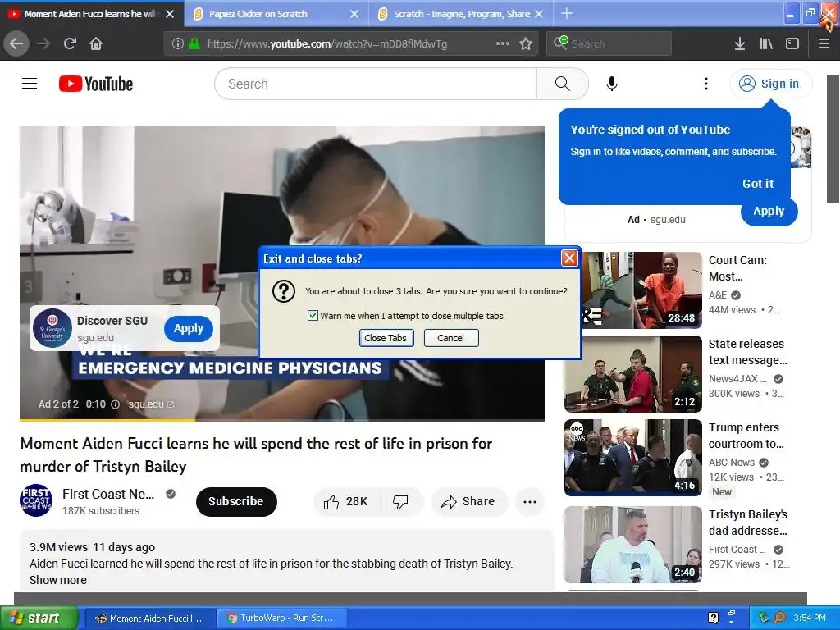Open the Tristyn Bailey's dad addresses video thumbnail
The height and width of the screenshot is (630, 840).
point(633,545)
